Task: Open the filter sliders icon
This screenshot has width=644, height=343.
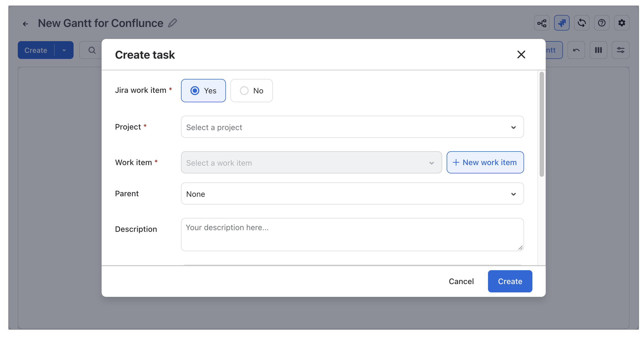Action: tap(620, 50)
